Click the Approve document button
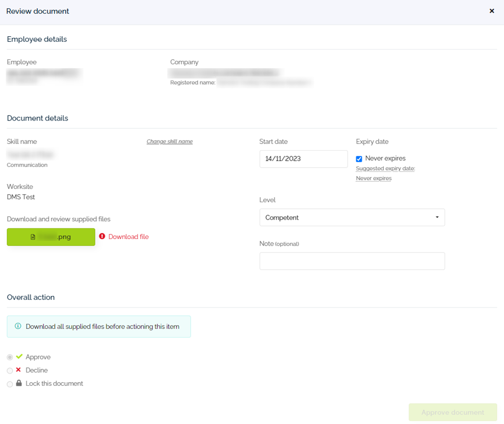The width and height of the screenshot is (504, 424). (452, 412)
